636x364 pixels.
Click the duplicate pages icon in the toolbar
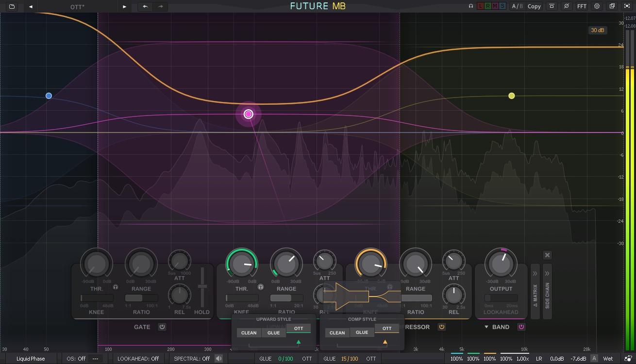click(611, 6)
